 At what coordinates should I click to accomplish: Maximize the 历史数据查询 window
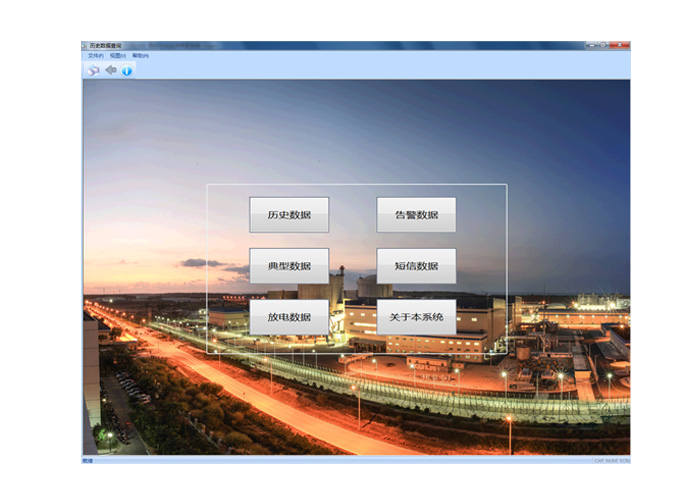tap(604, 46)
